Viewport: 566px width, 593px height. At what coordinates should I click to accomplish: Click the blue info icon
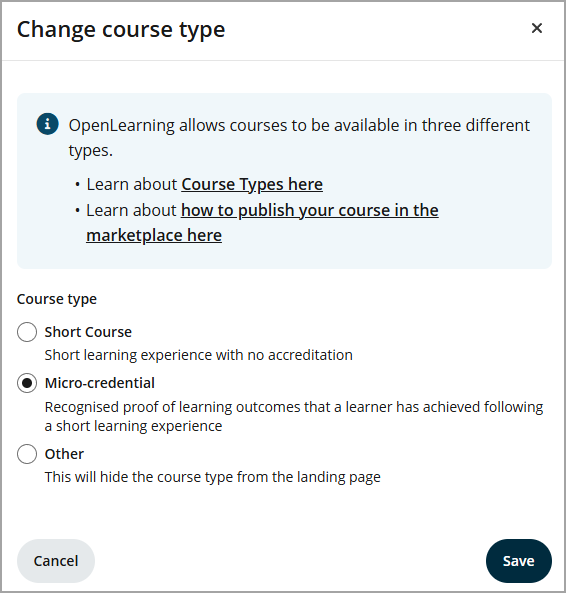47,124
